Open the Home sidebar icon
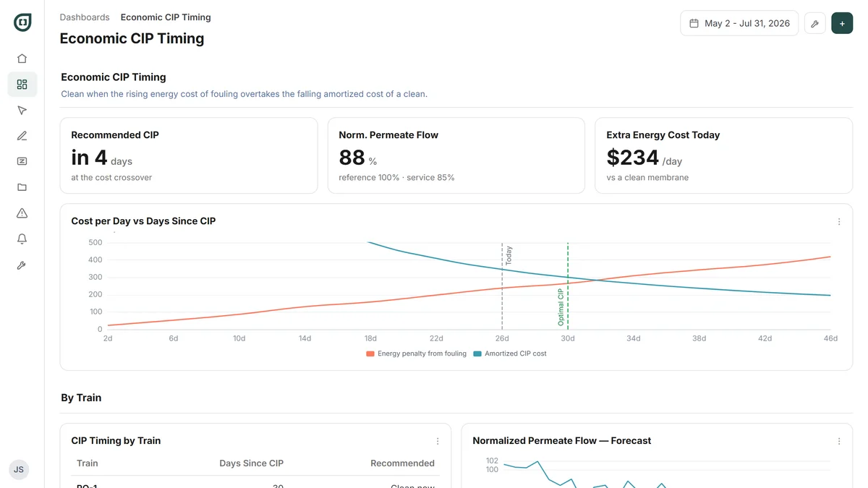This screenshot has height=488, width=868. 22,59
